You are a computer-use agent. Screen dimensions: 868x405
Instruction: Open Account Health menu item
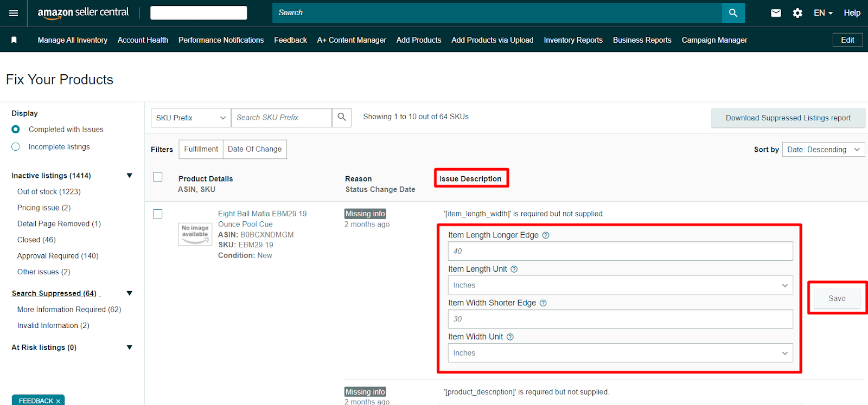pyautogui.click(x=143, y=40)
